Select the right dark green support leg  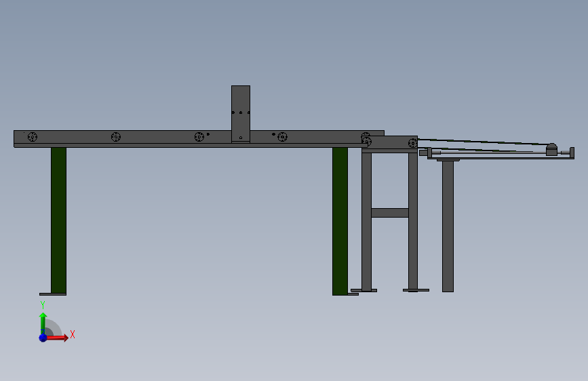340,221
